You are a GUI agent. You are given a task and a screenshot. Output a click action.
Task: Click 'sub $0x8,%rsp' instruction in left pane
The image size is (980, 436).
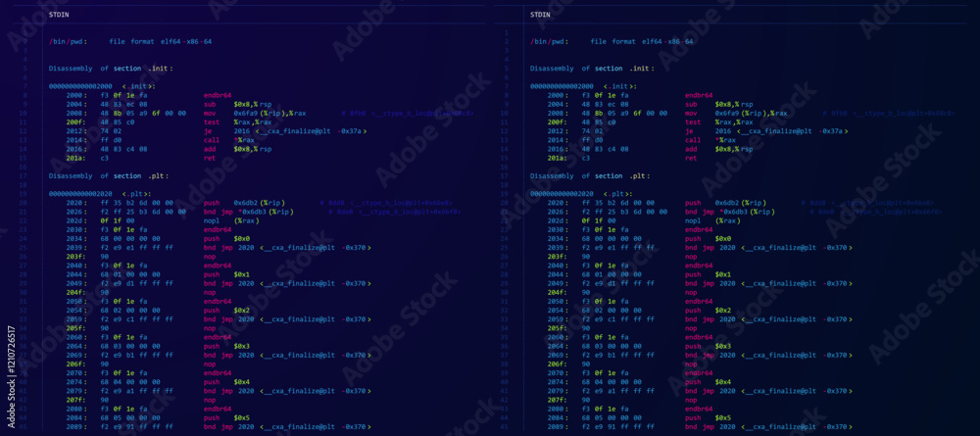coord(237,104)
